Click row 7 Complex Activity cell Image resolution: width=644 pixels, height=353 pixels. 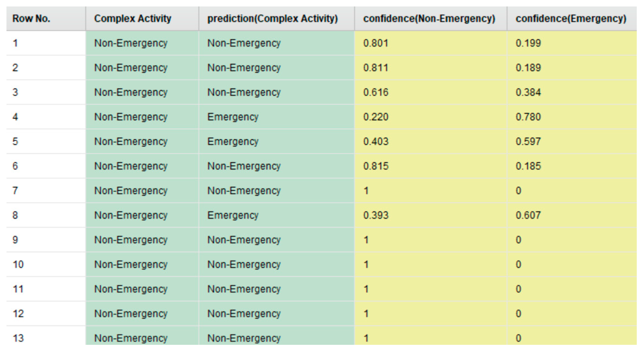(x=131, y=191)
